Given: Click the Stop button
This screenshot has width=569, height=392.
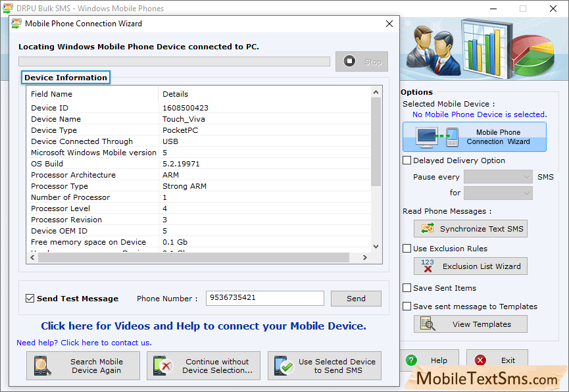Looking at the screenshot, I should click(361, 61).
